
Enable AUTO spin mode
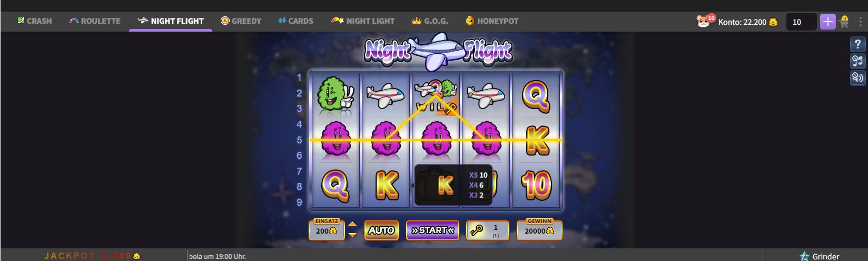click(x=381, y=230)
